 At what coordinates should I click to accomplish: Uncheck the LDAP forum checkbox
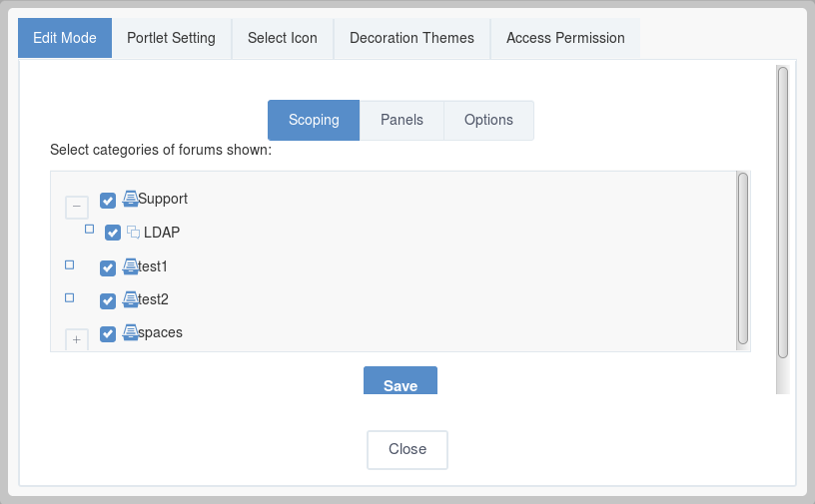pos(113,233)
